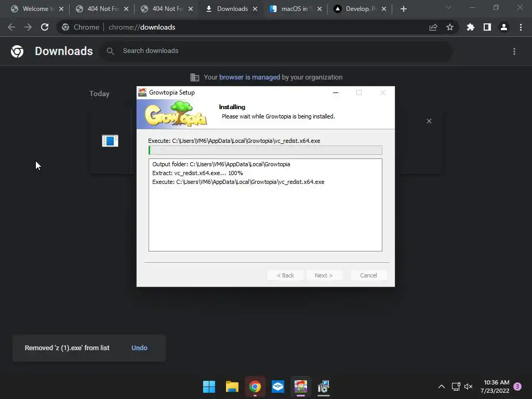Click the Search downloads field

click(x=275, y=51)
